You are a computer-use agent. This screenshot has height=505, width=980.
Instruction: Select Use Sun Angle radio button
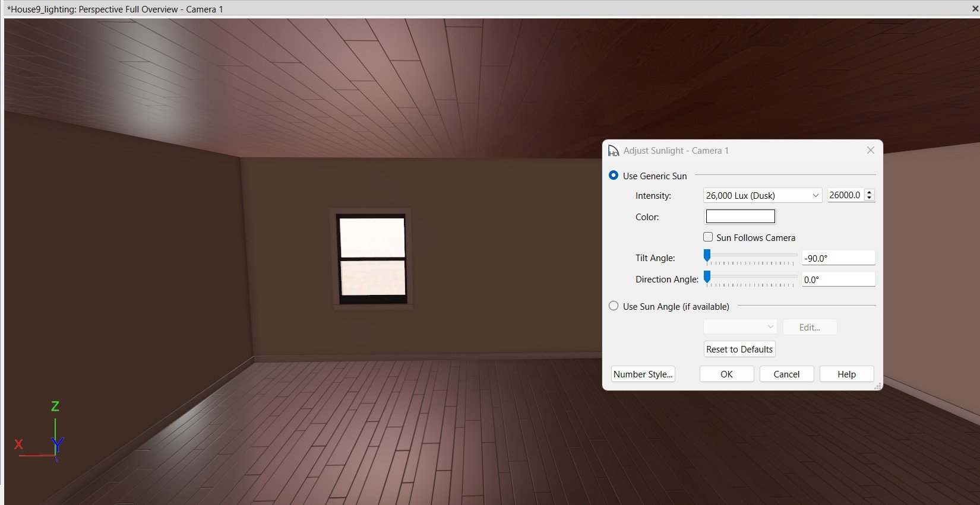[614, 306]
